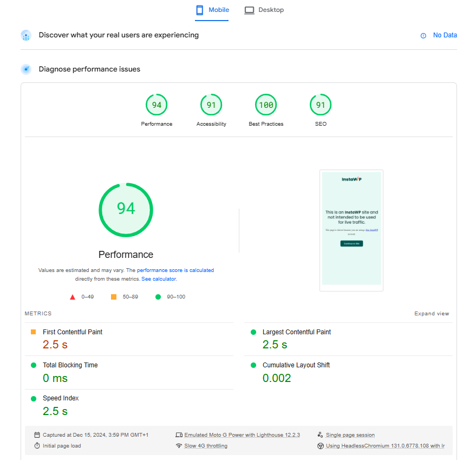This screenshot has height=460, width=476.
Task: Click the info icon beside No Data
Action: tap(423, 36)
